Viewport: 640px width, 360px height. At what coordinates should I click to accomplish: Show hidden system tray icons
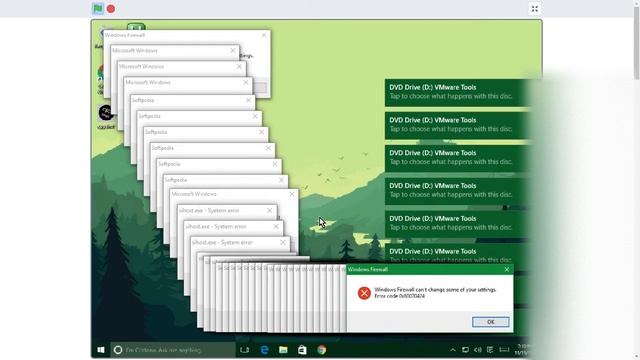pyautogui.click(x=453, y=350)
